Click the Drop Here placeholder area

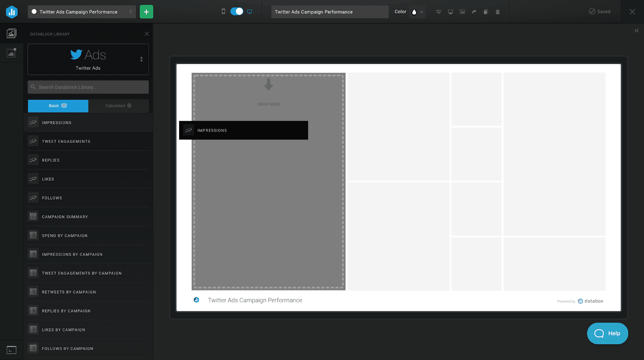pos(268,181)
